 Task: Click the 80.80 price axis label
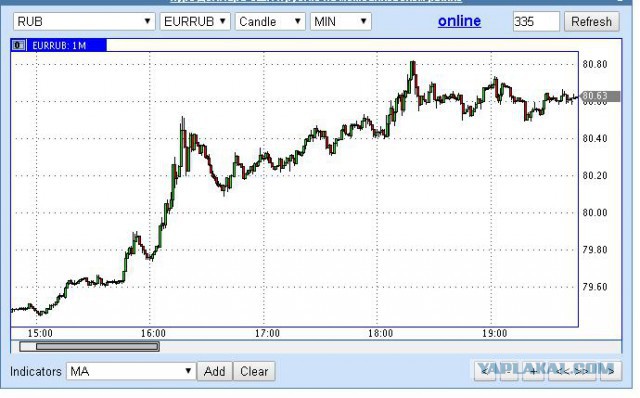pyautogui.click(x=595, y=64)
